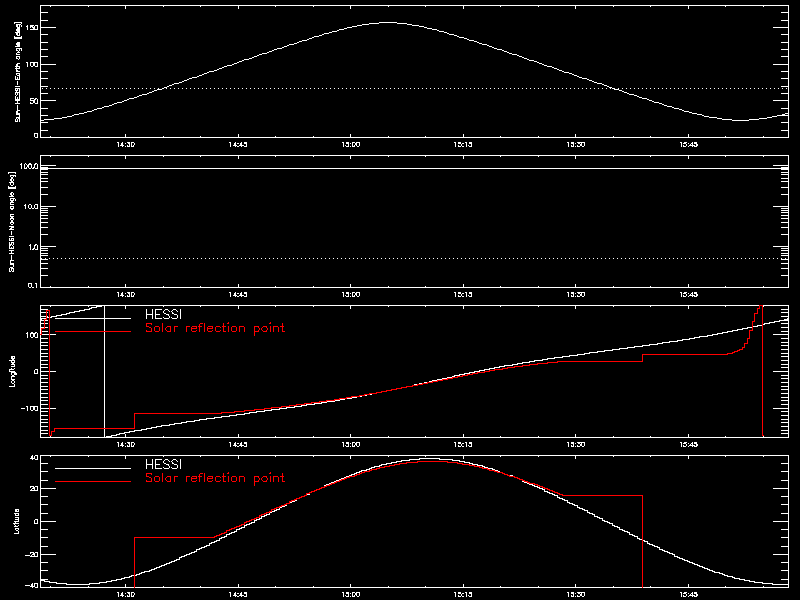Screen dimensions: 800x600
Task: Click the 100 tick label on Longitude plot
Action: pyautogui.click(x=32, y=335)
